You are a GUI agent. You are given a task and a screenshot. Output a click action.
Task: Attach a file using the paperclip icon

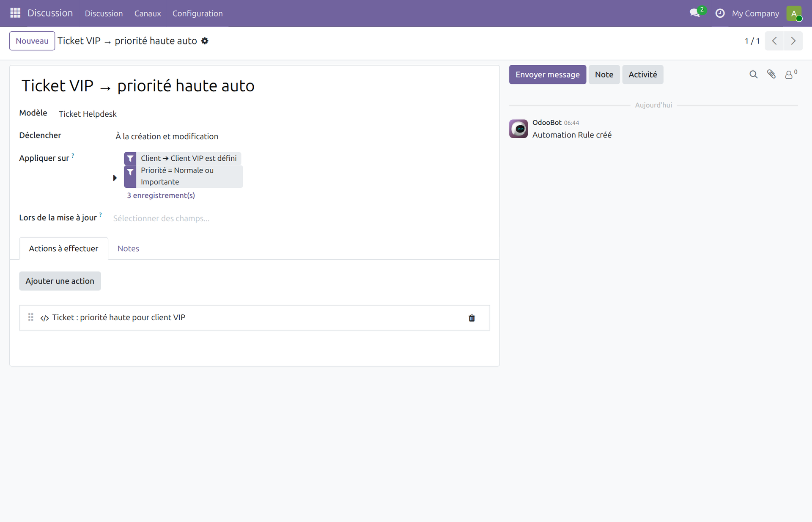771,74
